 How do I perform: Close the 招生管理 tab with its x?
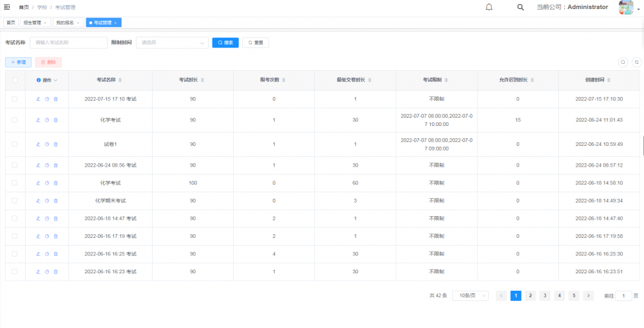point(45,23)
